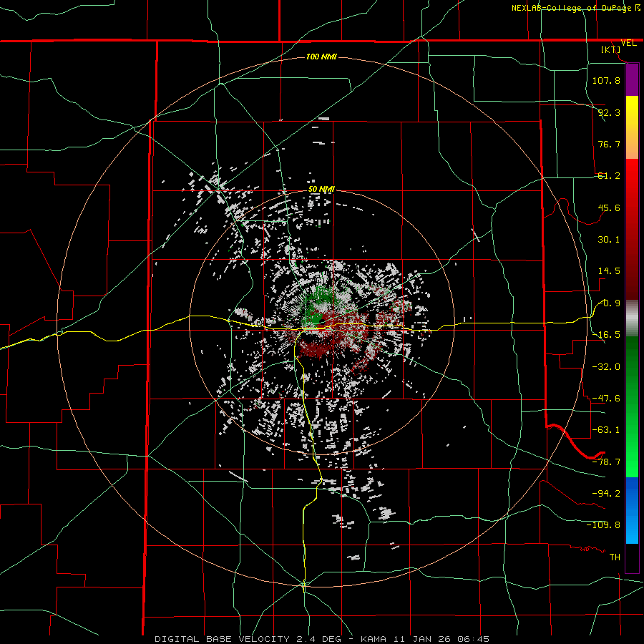
Task: Click the 107.8 velocity legend value
Action: pos(606,80)
